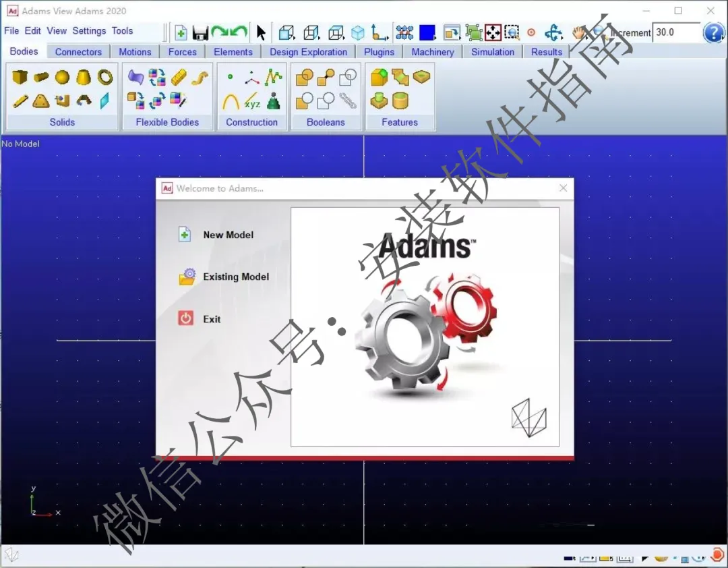Choose New Model in welcome dialog
The width and height of the screenshot is (728, 568).
click(216, 235)
